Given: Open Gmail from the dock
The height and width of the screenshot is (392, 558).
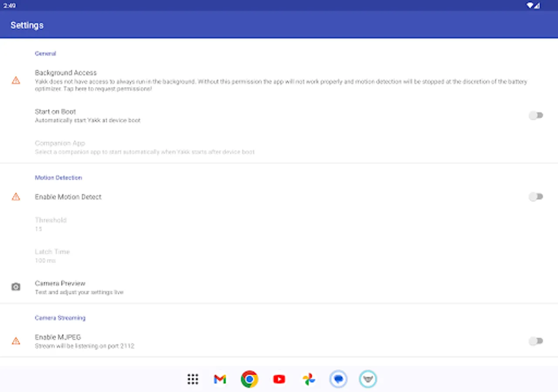Looking at the screenshot, I should point(220,379).
